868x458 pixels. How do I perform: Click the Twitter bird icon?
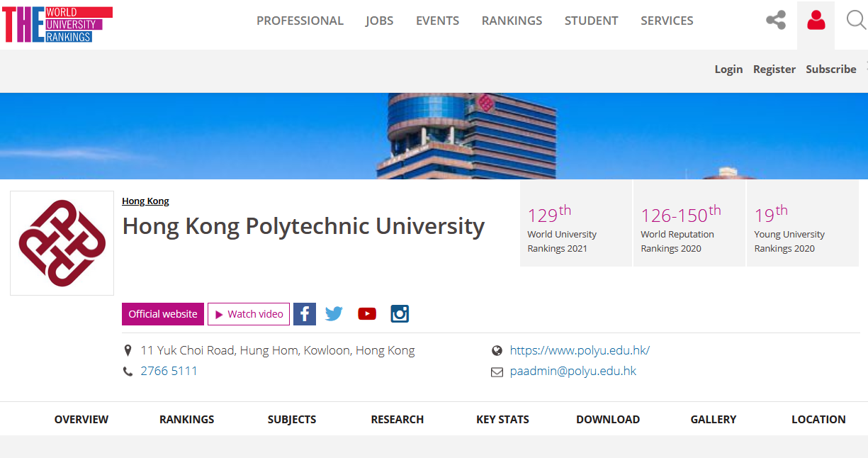click(333, 313)
